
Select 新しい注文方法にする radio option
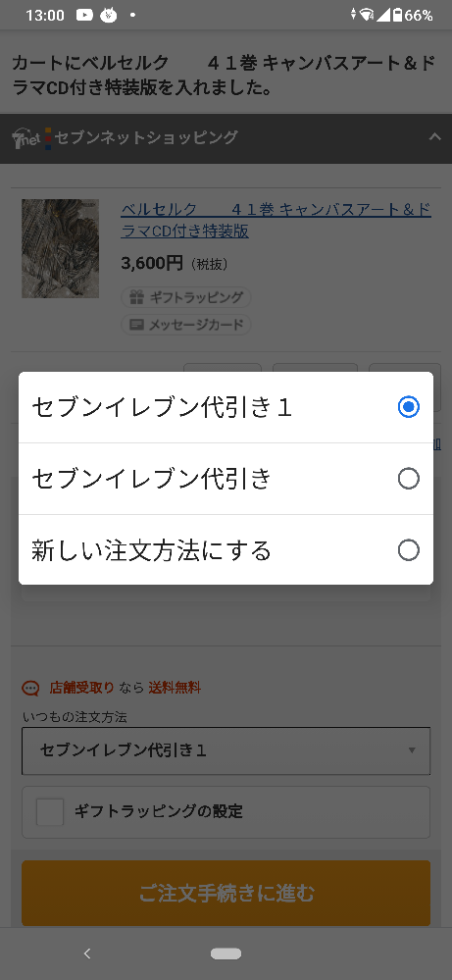408,550
